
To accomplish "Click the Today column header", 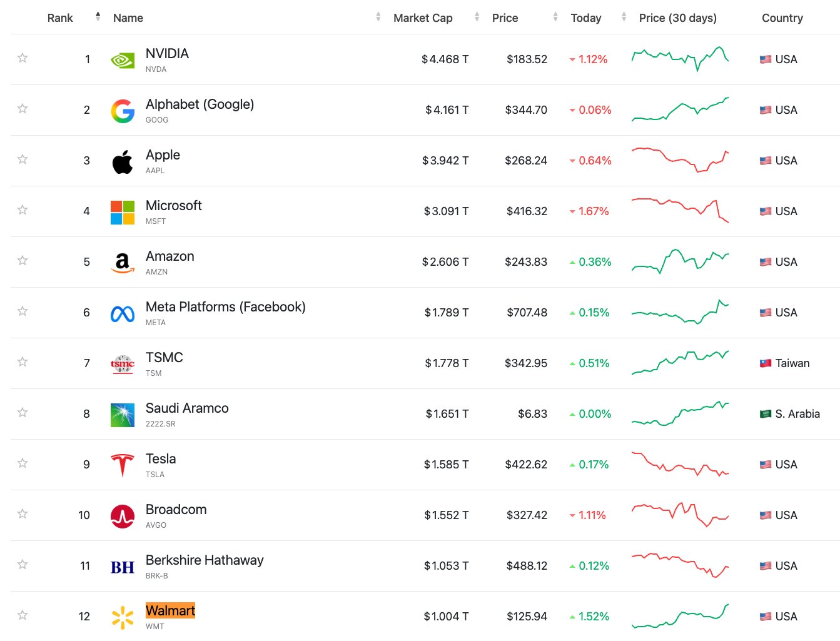I will click(x=586, y=18).
